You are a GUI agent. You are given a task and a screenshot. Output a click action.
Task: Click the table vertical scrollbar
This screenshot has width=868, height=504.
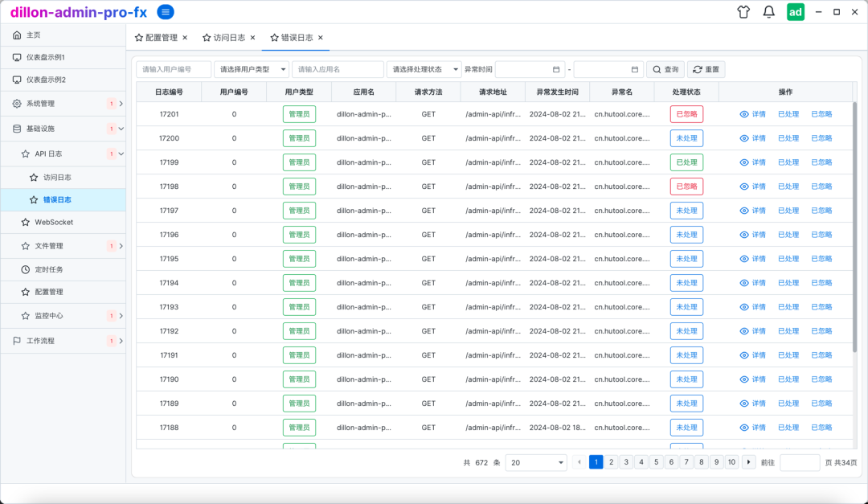(854, 225)
